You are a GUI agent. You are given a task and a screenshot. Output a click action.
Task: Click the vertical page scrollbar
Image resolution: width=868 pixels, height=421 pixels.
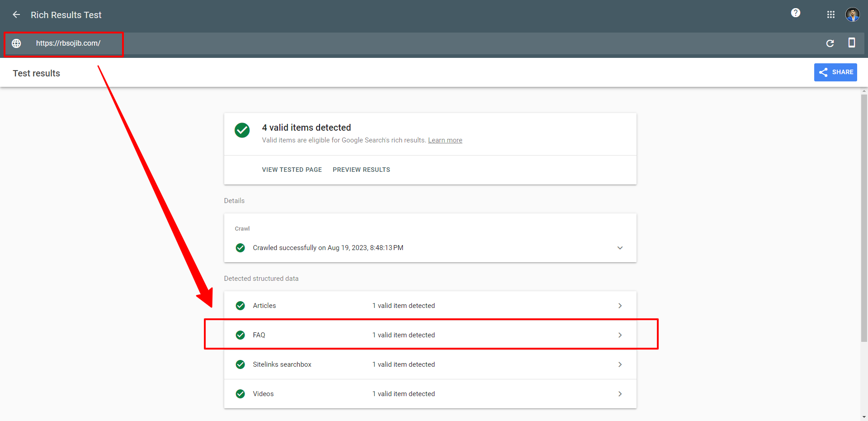click(x=864, y=217)
